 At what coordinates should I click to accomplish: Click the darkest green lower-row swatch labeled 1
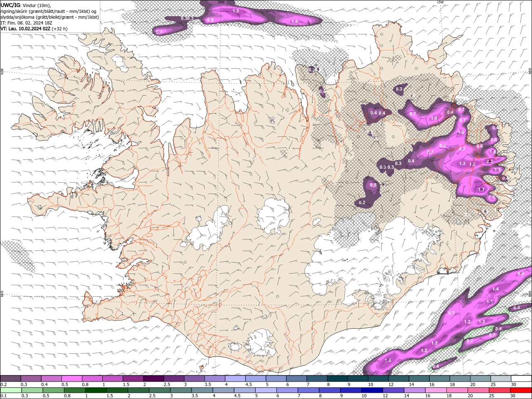coord(96,390)
